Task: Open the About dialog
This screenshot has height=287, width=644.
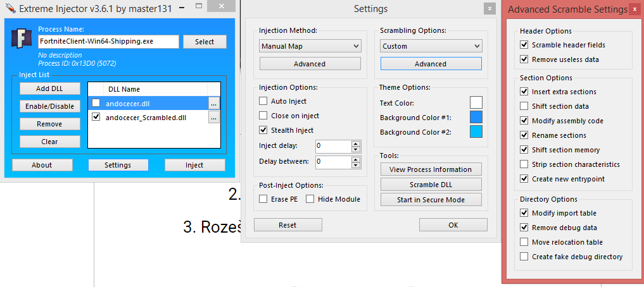Action: pos(42,165)
